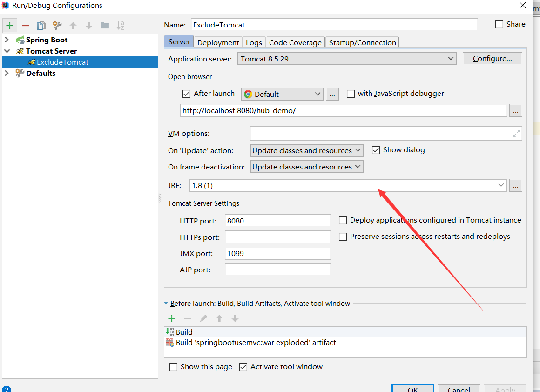This screenshot has width=540, height=392.
Task: Open the edit defaults wrench icon
Action: (57, 26)
